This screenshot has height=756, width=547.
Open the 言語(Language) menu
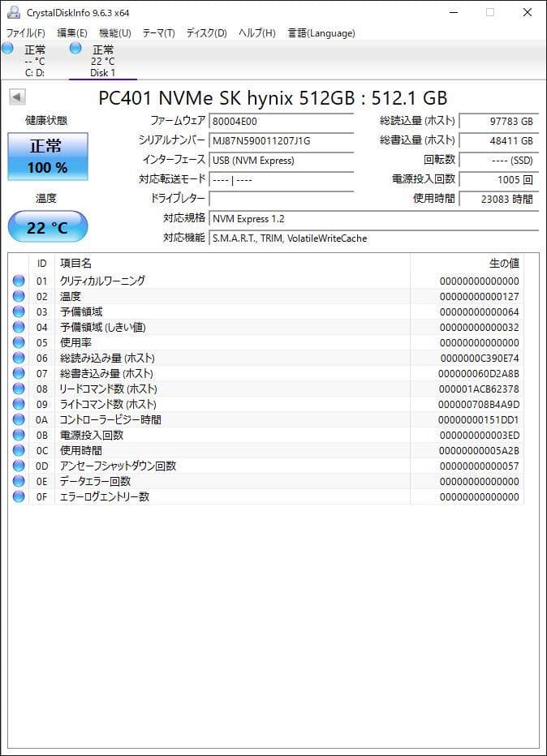[321, 33]
